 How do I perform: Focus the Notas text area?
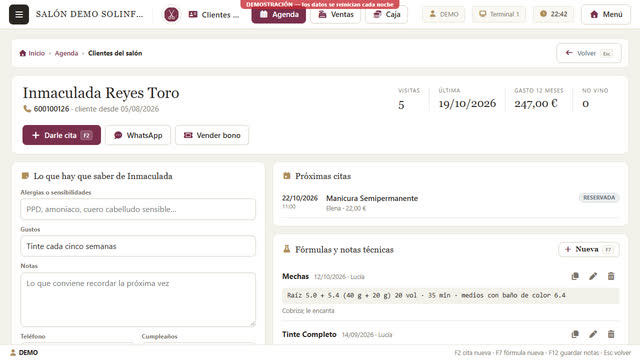point(138,300)
